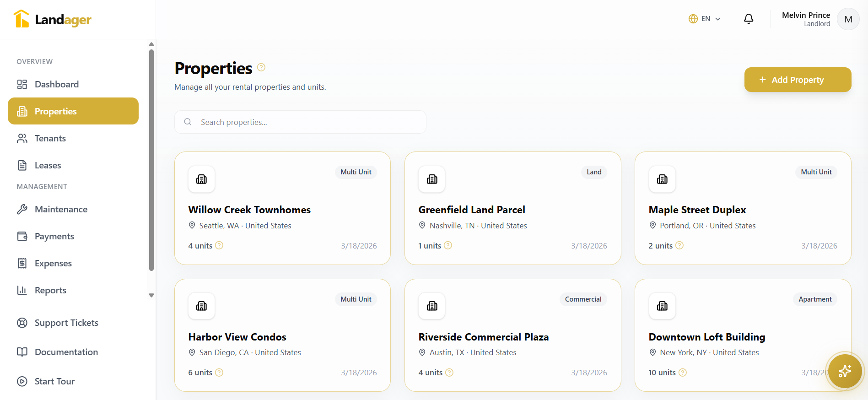Click help icon beside Properties heading

pos(261,67)
